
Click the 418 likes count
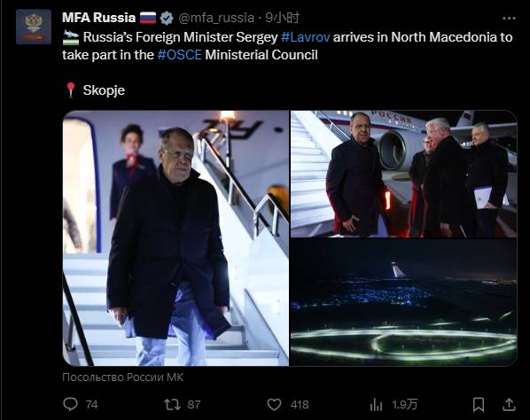300,404
